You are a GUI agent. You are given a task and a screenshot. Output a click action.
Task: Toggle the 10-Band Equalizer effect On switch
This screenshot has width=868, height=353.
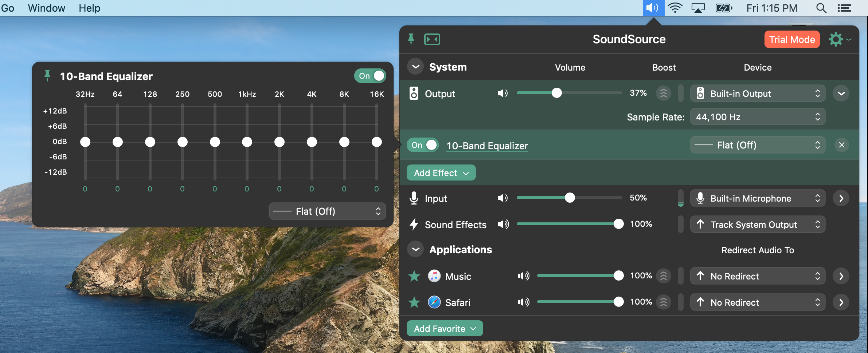tap(423, 145)
